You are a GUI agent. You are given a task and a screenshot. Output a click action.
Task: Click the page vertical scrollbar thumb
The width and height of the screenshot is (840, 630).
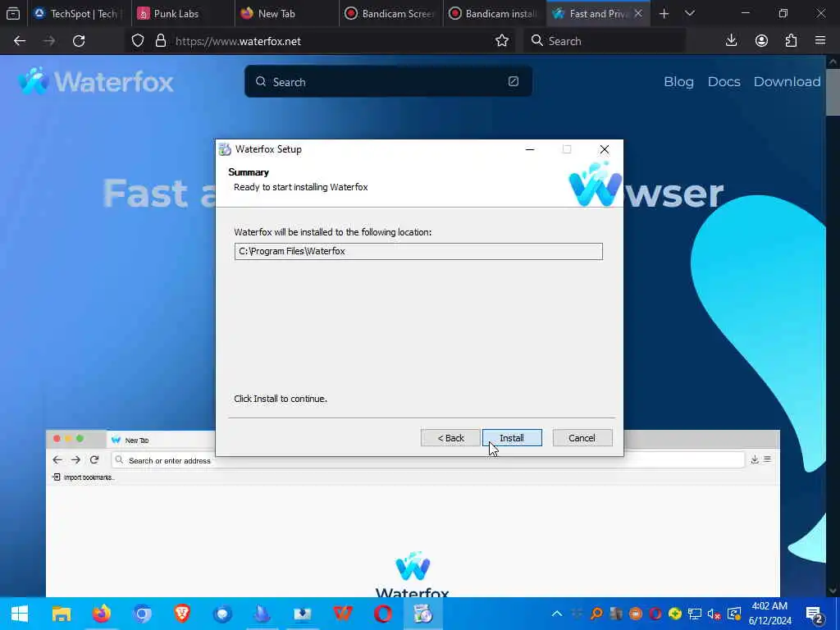833,90
